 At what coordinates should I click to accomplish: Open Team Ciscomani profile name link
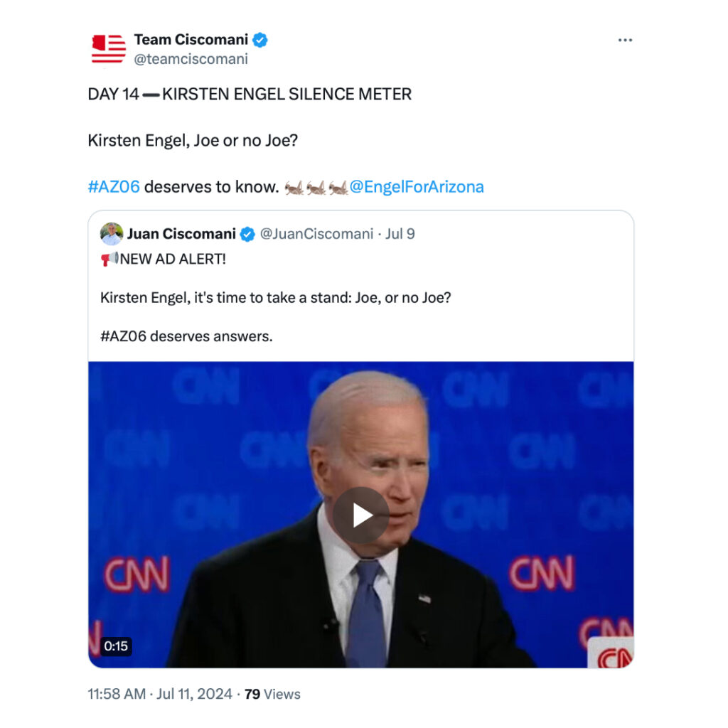[191, 40]
